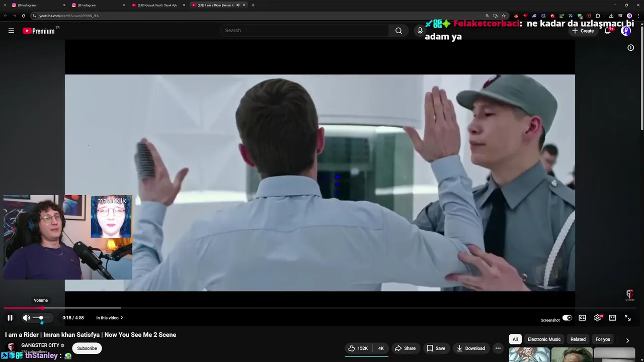Screen dimensions: 644x362
Task: Show next category chips arrow
Action: (x=627, y=340)
